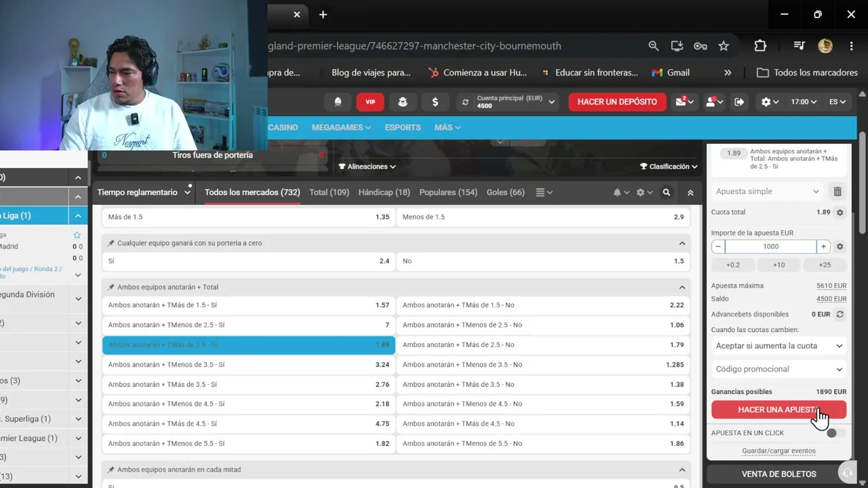Screen dimensions: 868x488
Task: Click 'VENTA DE BOLETOS' button
Action: [778, 474]
